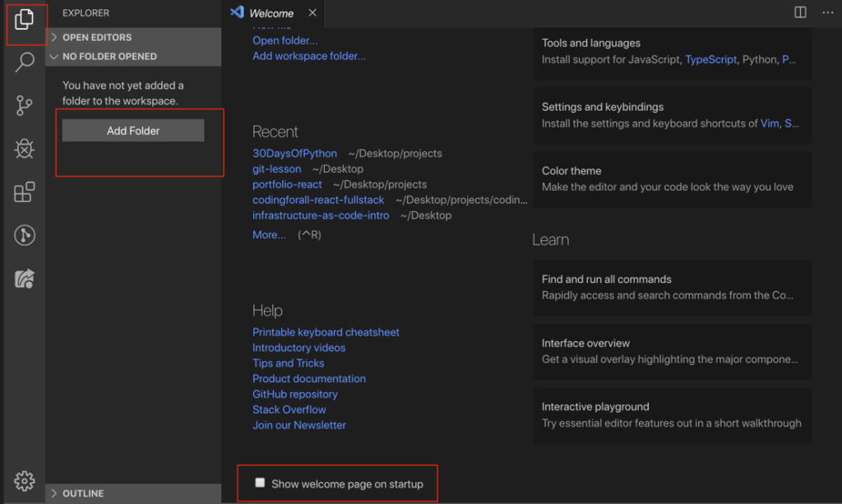Screen dimensions: 842x504
Task: Click 'You have not yet added a folder' message
Action: click(x=123, y=93)
